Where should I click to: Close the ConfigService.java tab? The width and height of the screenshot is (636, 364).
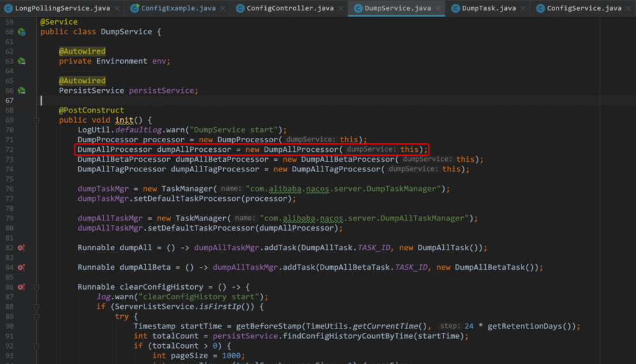[628, 8]
